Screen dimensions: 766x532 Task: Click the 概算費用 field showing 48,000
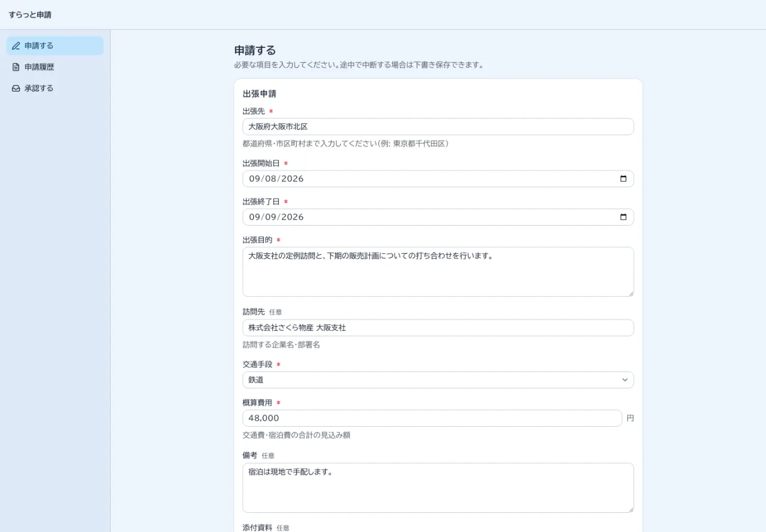pyautogui.click(x=432, y=418)
